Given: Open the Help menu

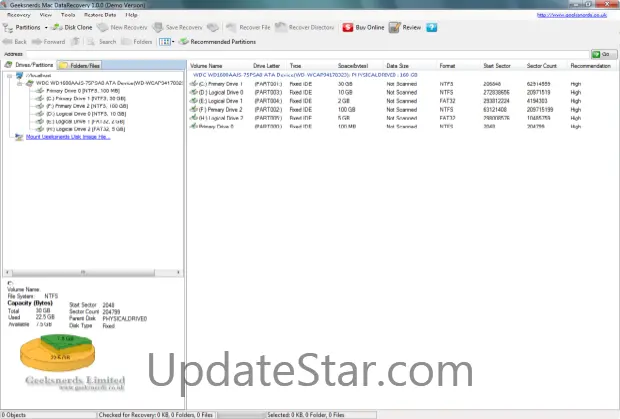Looking at the screenshot, I should [x=131, y=15].
